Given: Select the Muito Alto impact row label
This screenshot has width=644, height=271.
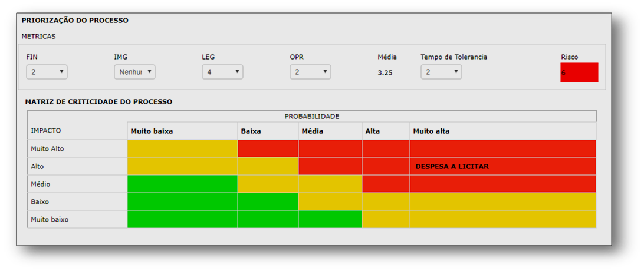Looking at the screenshot, I should click(77, 148).
